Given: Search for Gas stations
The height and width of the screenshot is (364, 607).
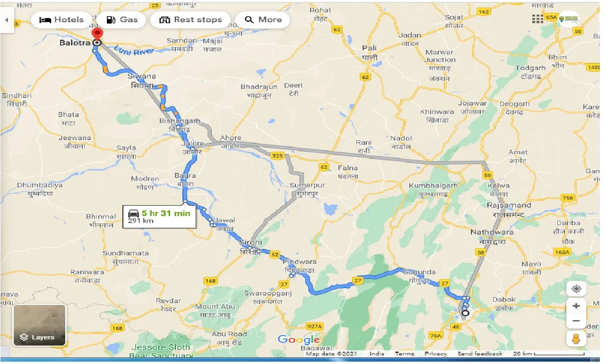Looking at the screenshot, I should click(x=122, y=20).
